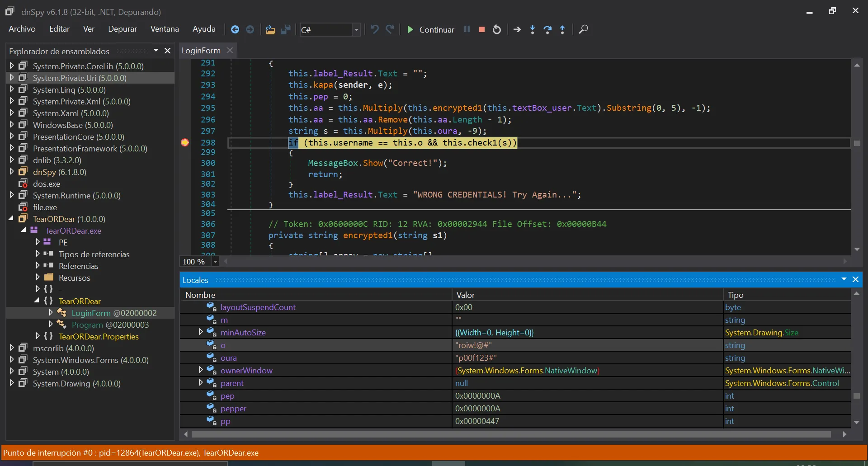This screenshot has width=868, height=466.
Task: Open the Locales panel options dropdown
Action: point(844,279)
